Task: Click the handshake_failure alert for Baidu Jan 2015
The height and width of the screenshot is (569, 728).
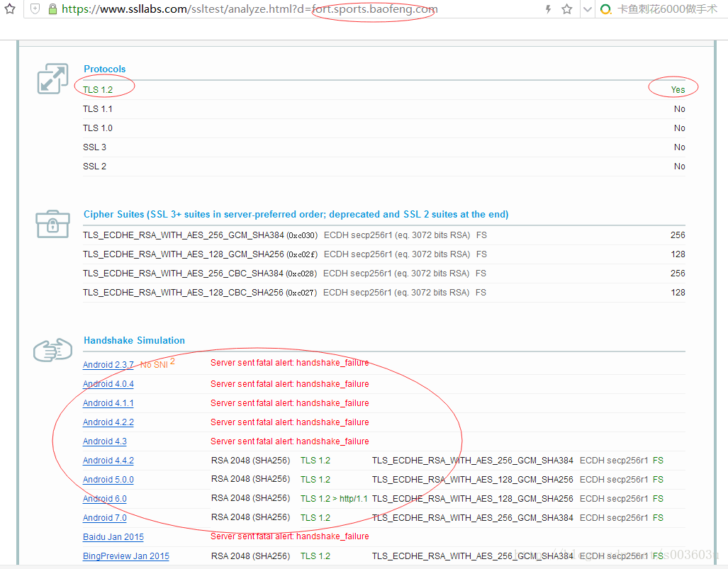Action: coord(290,536)
